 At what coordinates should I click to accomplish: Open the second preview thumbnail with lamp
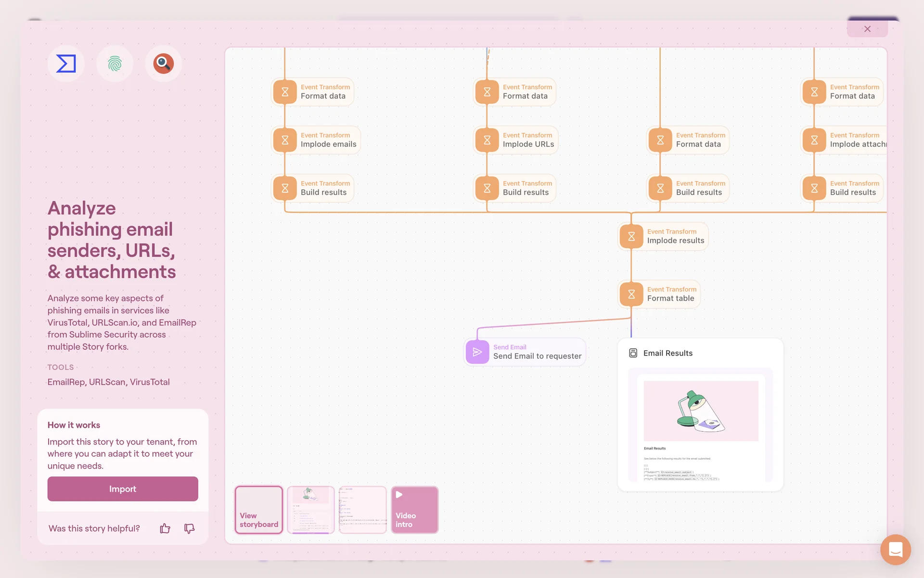click(311, 510)
